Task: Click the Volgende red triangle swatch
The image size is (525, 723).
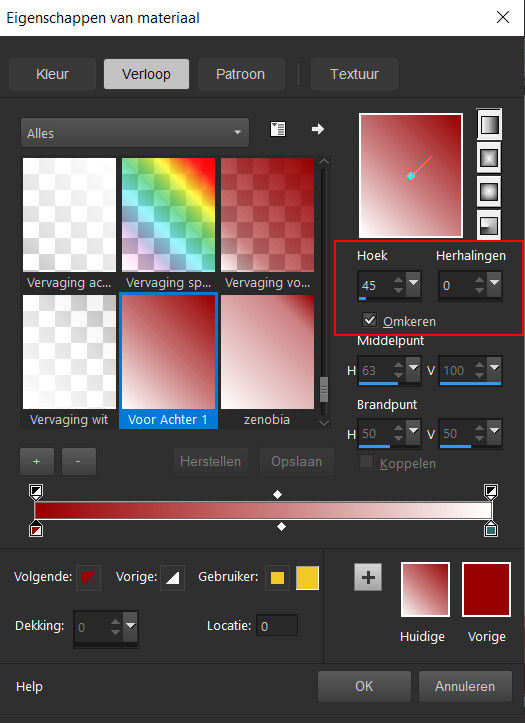Action: point(88,577)
